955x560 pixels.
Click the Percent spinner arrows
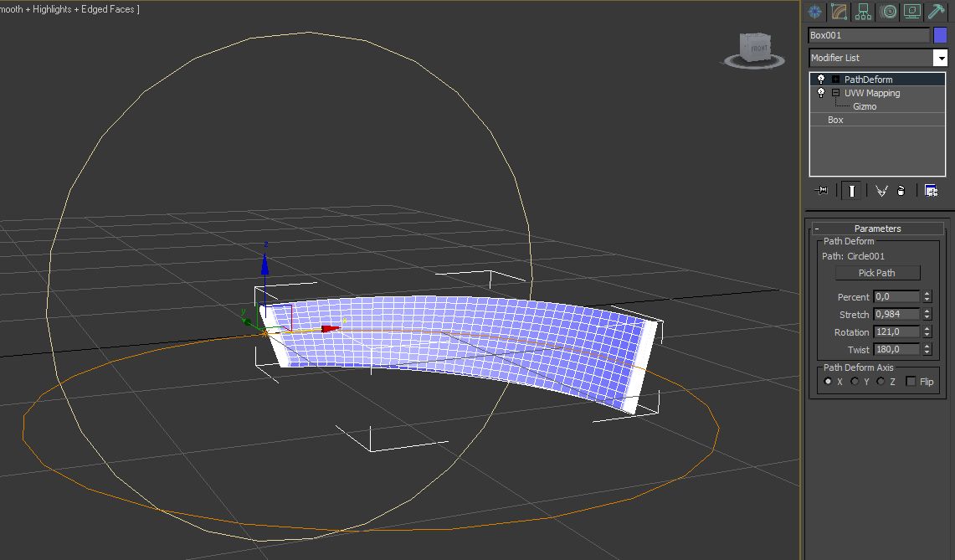(927, 297)
